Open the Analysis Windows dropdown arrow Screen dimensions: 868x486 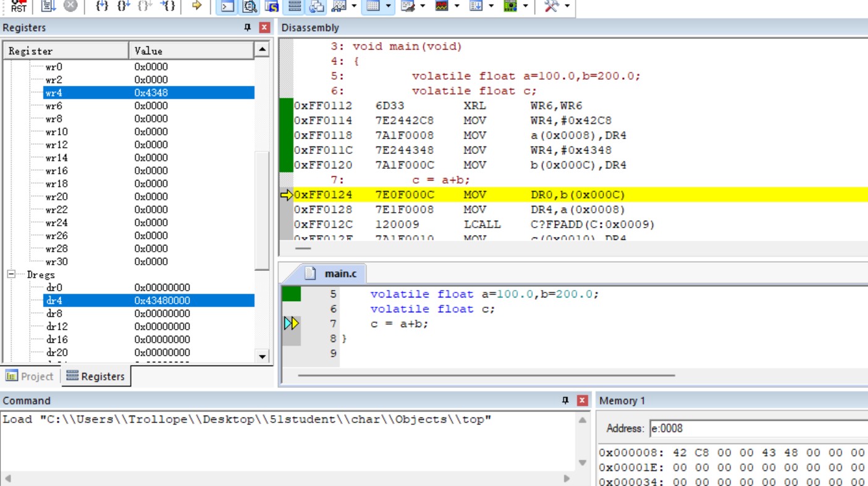(457, 6)
